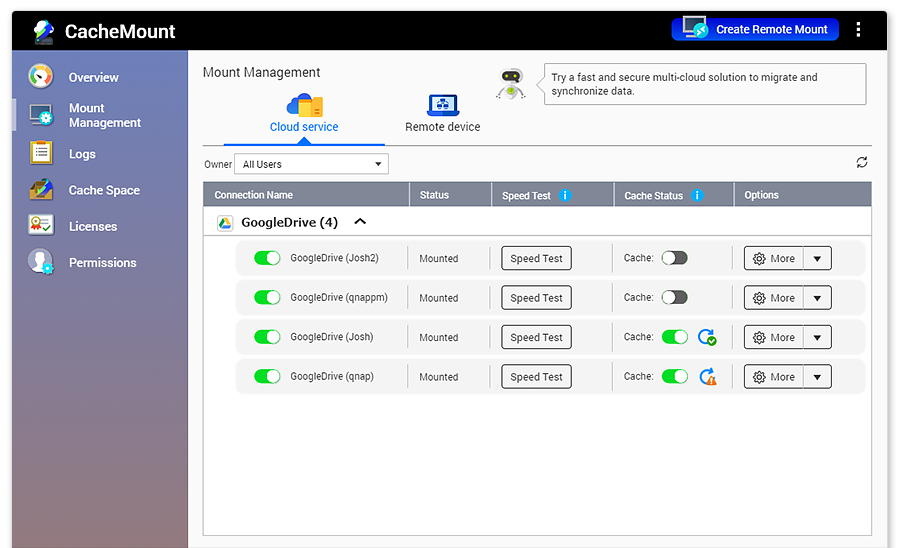Click the Google Drive logo icon
Viewport: 900px width, 548px height.
tap(225, 223)
